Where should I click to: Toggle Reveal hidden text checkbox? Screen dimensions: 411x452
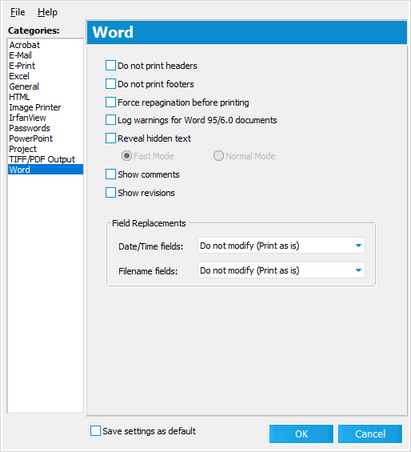click(111, 138)
